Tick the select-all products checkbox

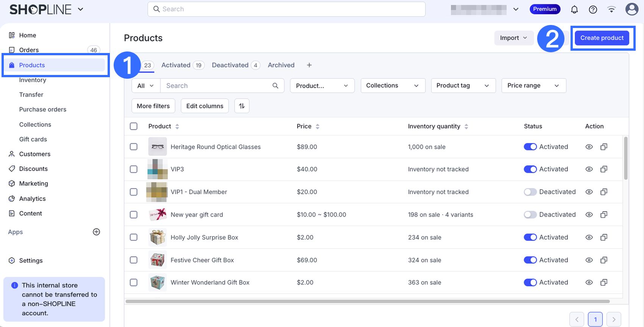point(134,126)
